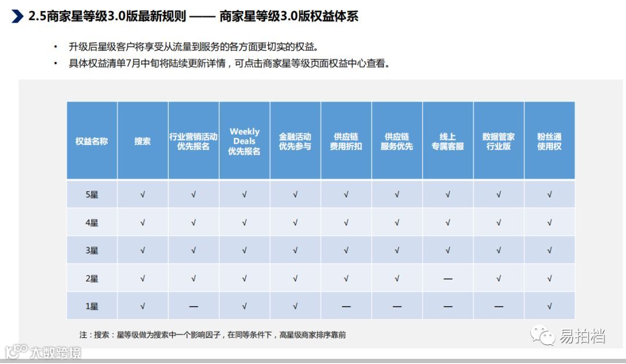This screenshot has width=626, height=364.
Task: Click the 搜索 column header
Action: 143,140
